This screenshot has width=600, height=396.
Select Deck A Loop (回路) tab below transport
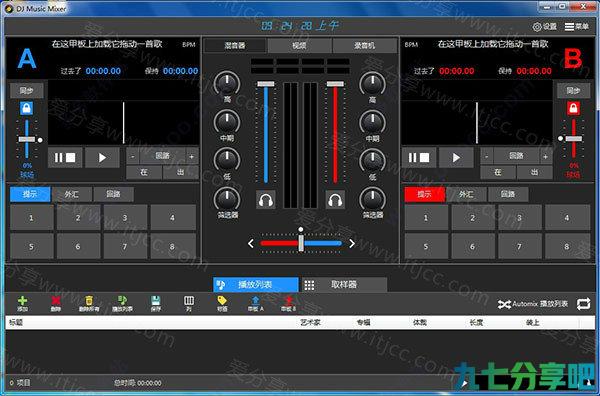(x=114, y=194)
